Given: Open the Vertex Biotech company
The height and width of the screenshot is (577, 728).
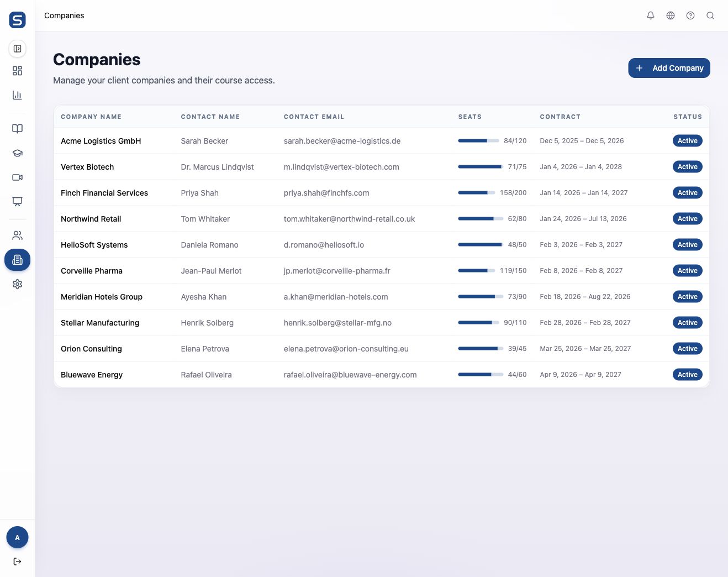Looking at the screenshot, I should coord(87,167).
